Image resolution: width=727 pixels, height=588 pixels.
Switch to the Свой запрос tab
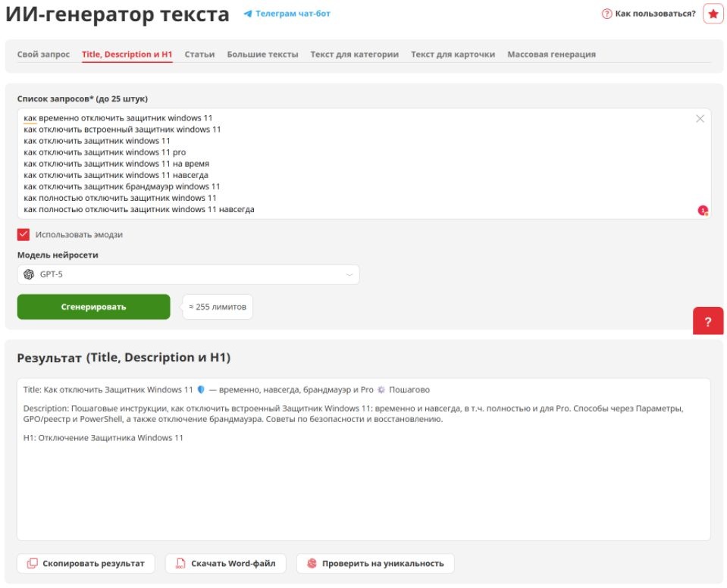43,55
